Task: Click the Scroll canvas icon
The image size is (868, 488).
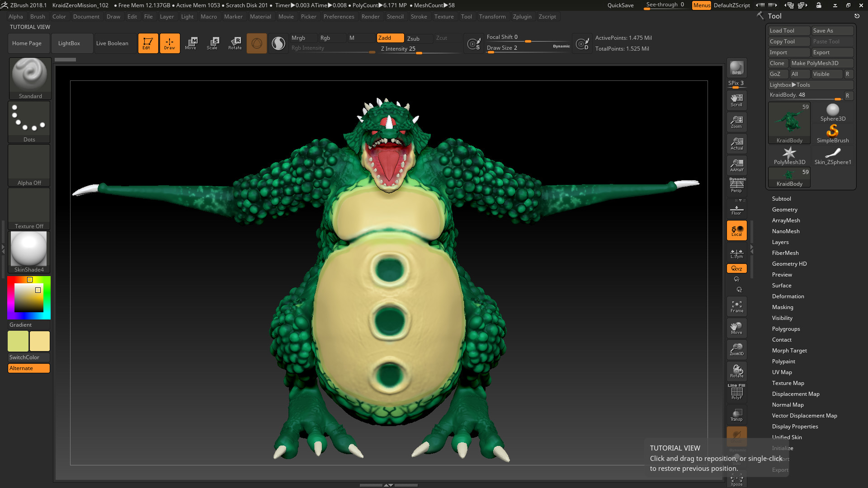Action: tap(736, 100)
